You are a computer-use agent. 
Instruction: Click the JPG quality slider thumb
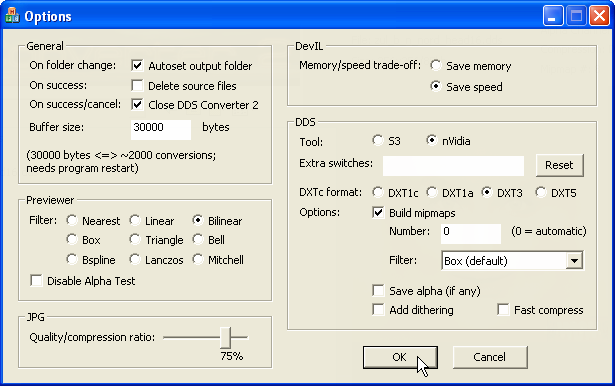226,337
